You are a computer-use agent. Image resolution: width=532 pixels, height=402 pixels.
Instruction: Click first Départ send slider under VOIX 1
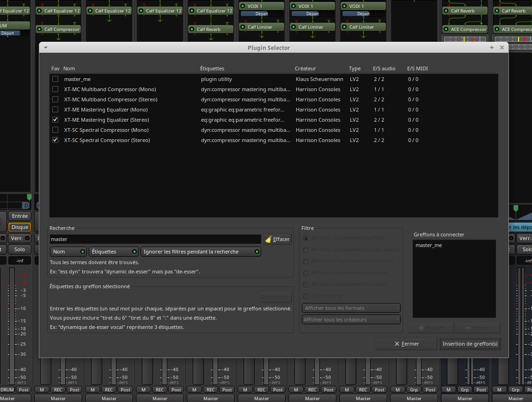point(262,13)
